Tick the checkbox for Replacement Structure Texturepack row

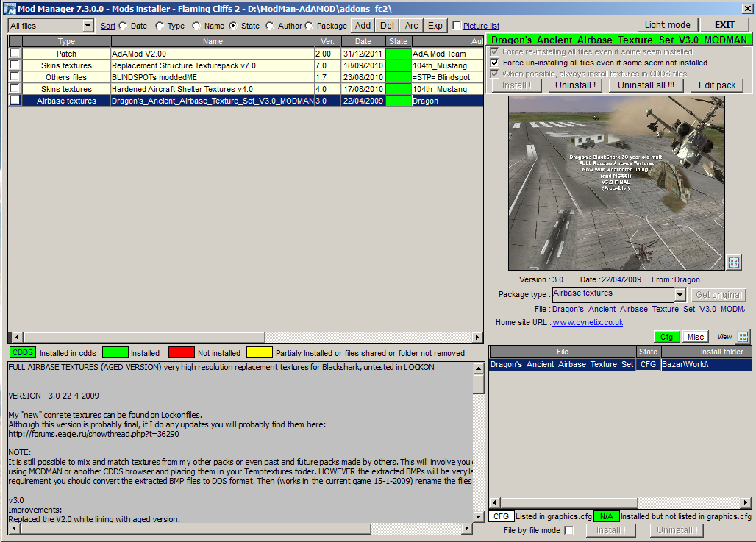pyautogui.click(x=15, y=65)
